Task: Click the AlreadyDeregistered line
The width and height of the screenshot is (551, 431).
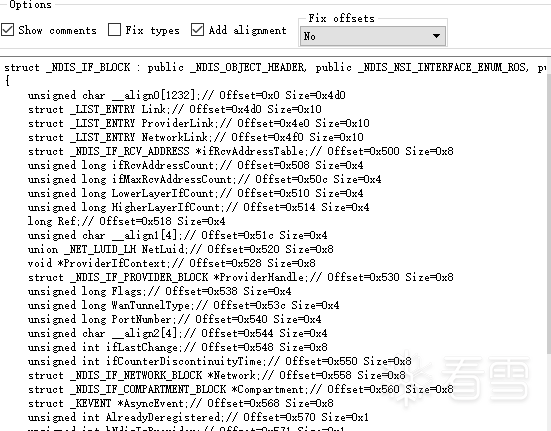Action: (x=199, y=418)
